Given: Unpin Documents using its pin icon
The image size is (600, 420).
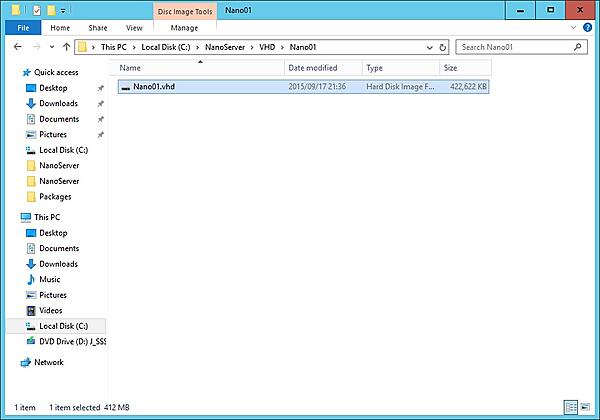Looking at the screenshot, I should (101, 119).
